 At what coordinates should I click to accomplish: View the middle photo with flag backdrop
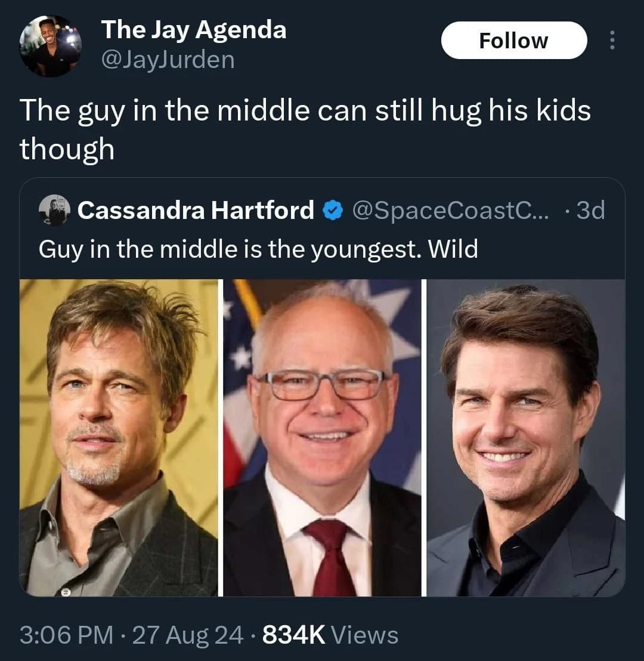(322, 437)
